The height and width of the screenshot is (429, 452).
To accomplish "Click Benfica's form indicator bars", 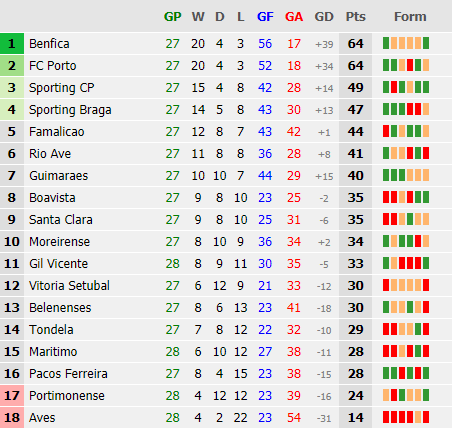I will [406, 43].
